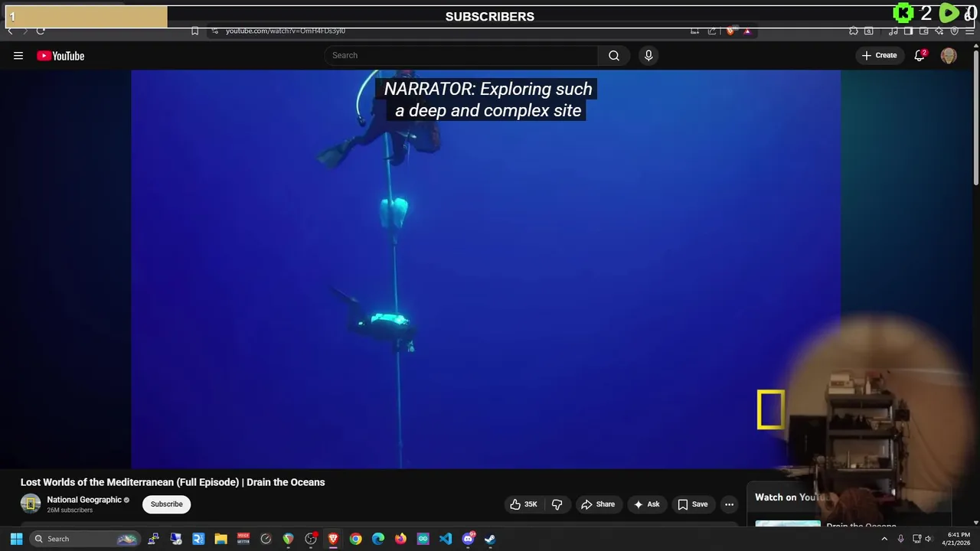
Task: Open the Brave VPN shield icon
Action: click(955, 31)
